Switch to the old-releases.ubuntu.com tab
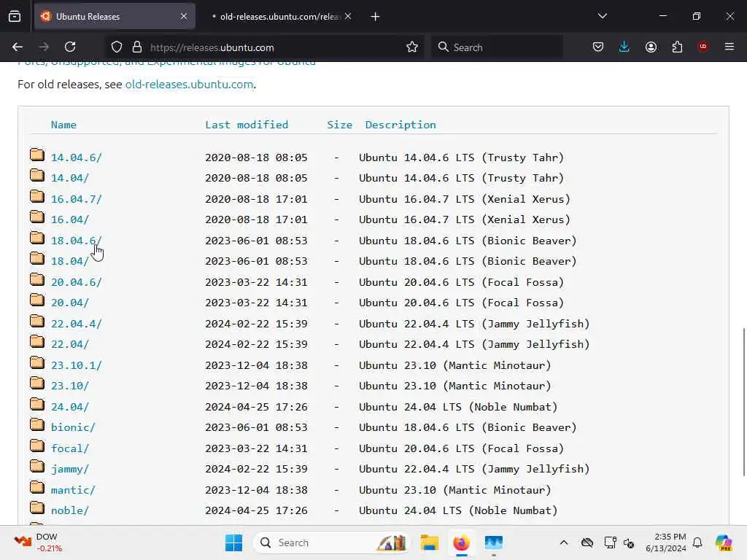Viewport: 747px width, 560px height. (279, 17)
